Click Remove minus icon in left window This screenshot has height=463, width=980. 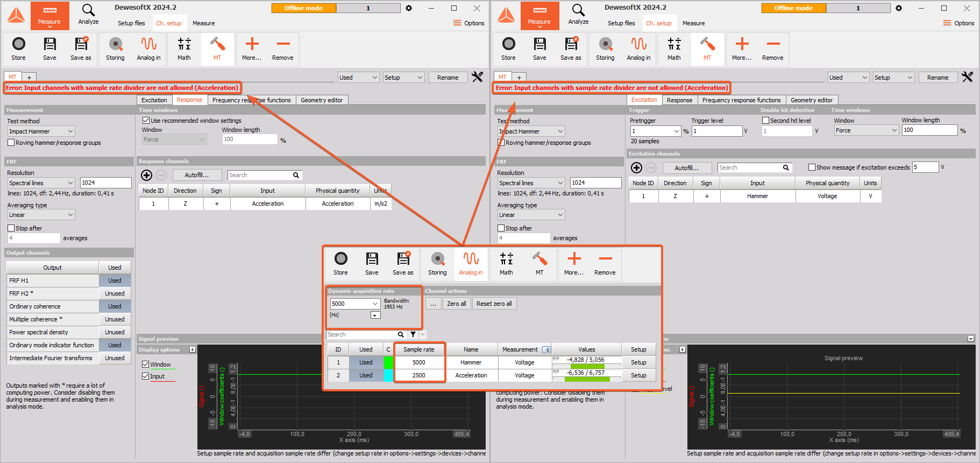point(283,48)
